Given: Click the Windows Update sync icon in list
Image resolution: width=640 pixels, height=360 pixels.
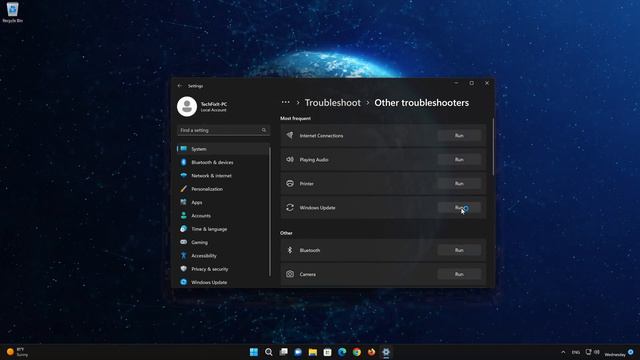Looking at the screenshot, I should pyautogui.click(x=290, y=207).
